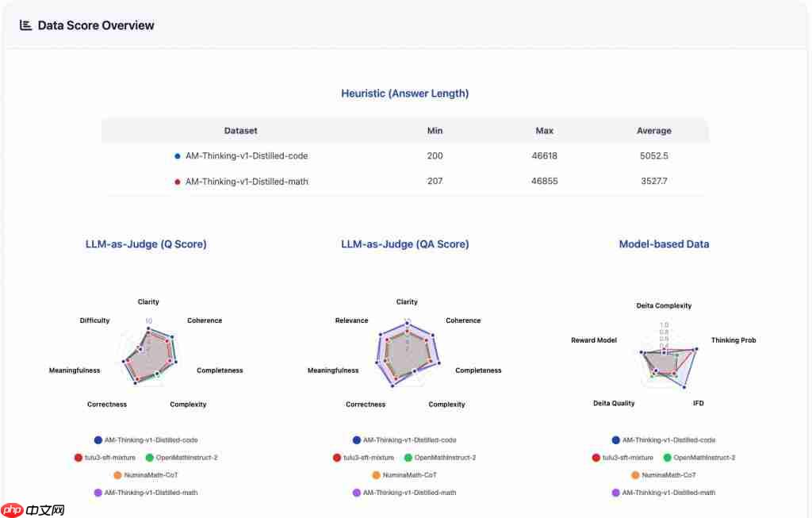Viewport: 812px width, 518px height.
Task: Click the green OpenMathInstruct-2 marker under Model-based Data
Action: [667, 458]
